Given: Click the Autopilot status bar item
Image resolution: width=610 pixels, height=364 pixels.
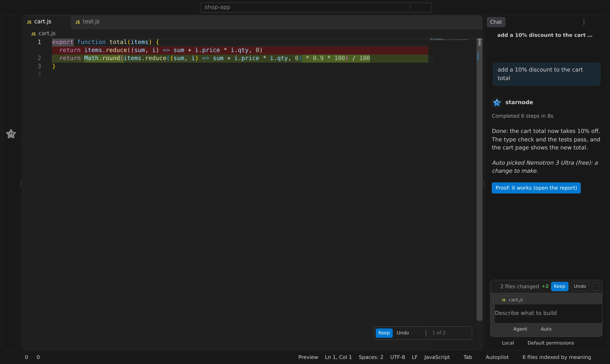Looking at the screenshot, I should point(497,357).
